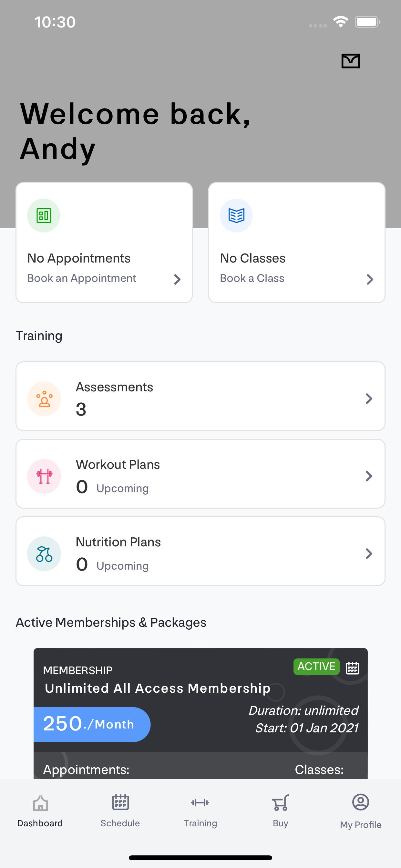Tap the pink Workout Plans barbell icon
Image resolution: width=401 pixels, height=868 pixels.
[x=44, y=476]
